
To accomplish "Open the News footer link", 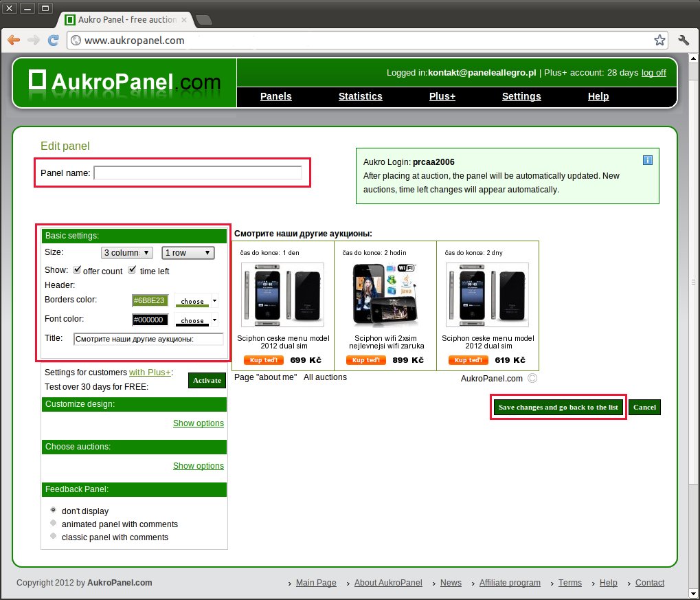I will 451,583.
